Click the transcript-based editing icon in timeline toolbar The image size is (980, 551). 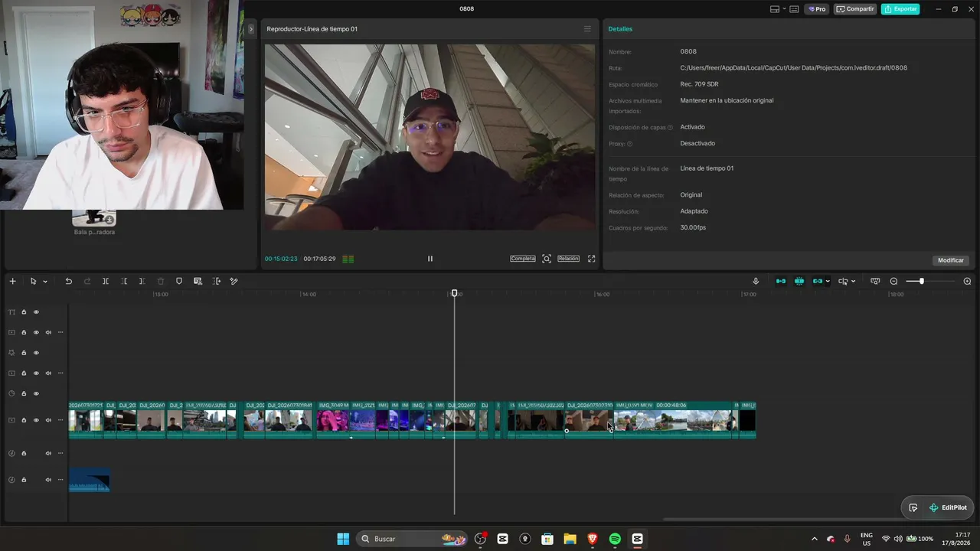click(x=198, y=281)
